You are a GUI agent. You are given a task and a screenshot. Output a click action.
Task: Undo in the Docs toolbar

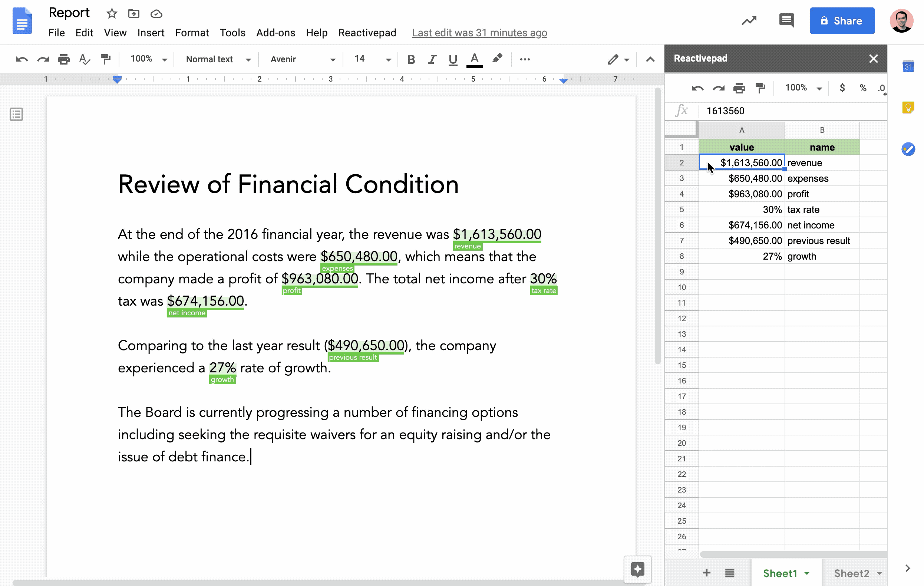22,59
